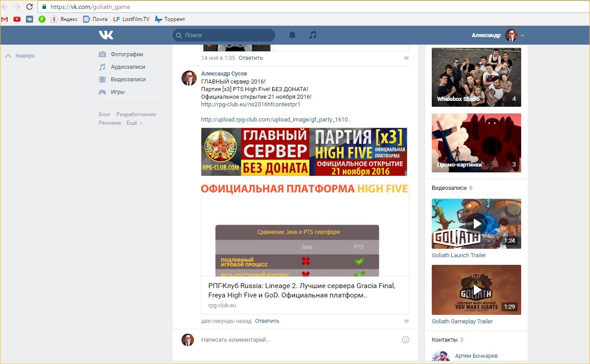Click Наверх to scroll to top
Viewport: 590px width, 364px height.
[20, 56]
